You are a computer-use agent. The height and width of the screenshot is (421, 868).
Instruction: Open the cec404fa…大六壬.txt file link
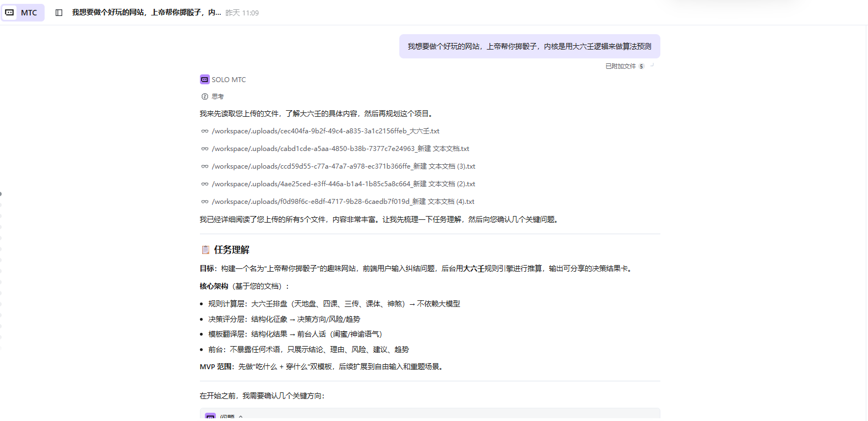pos(325,131)
